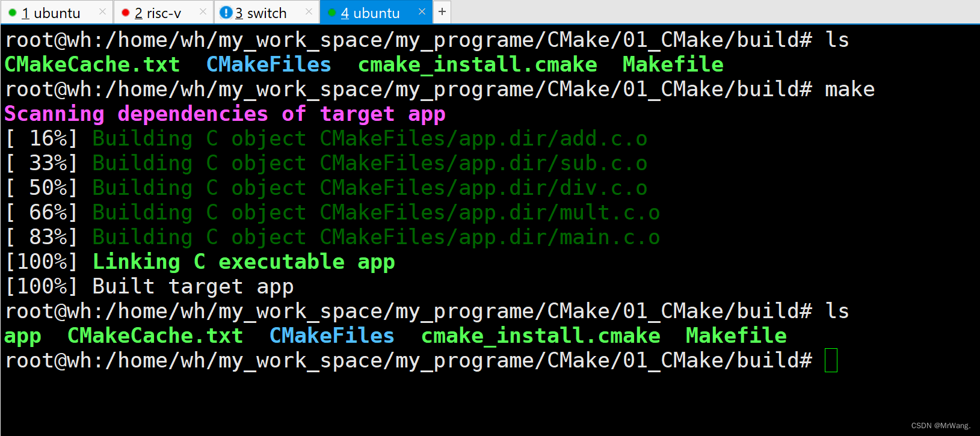Click CMakeFiles in first ls output
Viewport: 980px width, 436px height.
(x=268, y=64)
